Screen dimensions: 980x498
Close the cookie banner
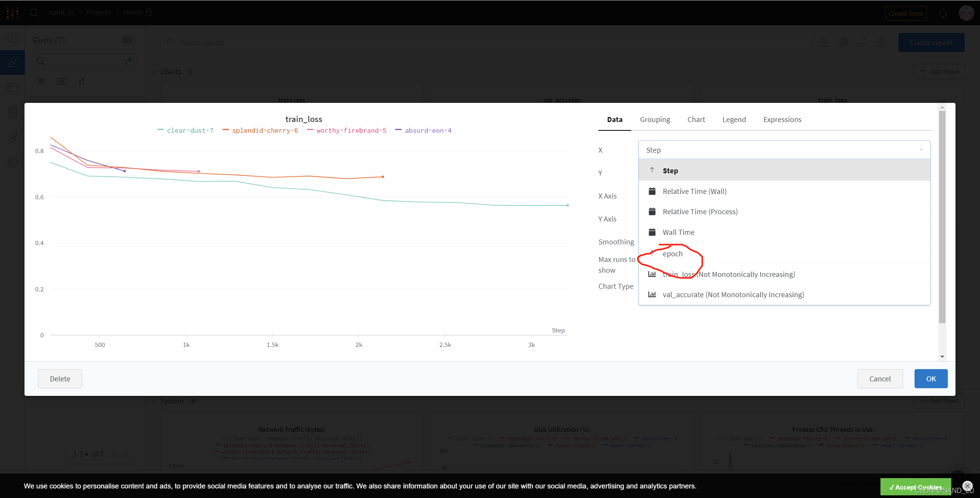tap(967, 486)
